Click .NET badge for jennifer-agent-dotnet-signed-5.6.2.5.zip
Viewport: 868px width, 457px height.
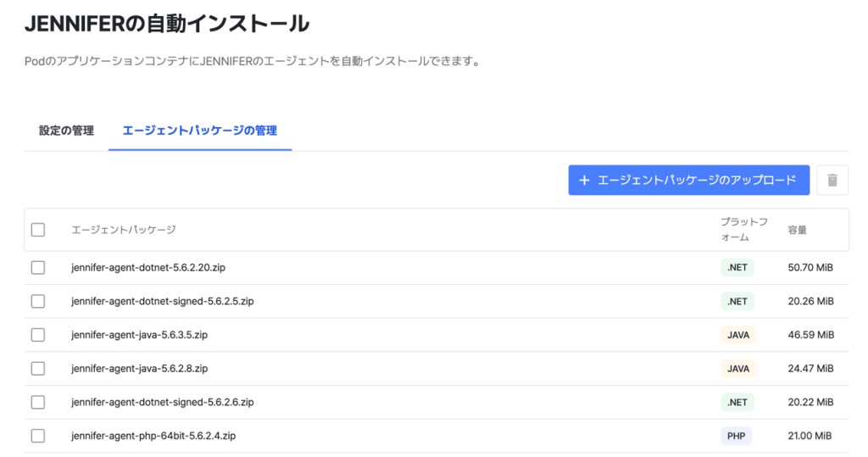(737, 301)
